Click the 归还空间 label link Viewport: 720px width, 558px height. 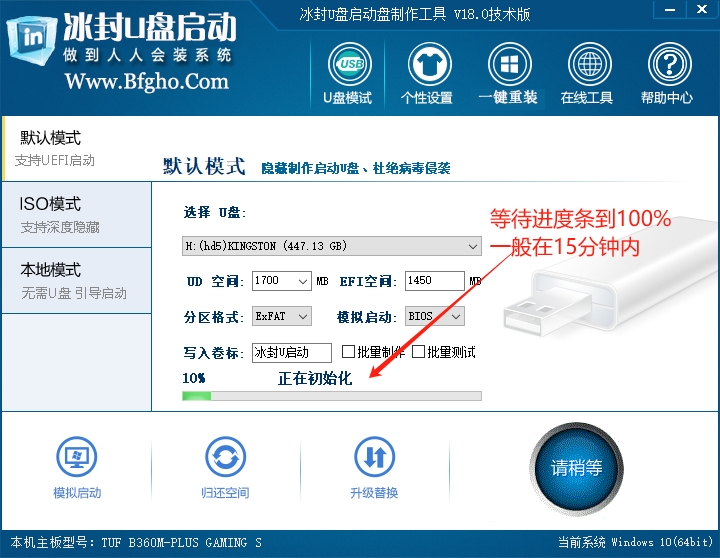[x=225, y=493]
